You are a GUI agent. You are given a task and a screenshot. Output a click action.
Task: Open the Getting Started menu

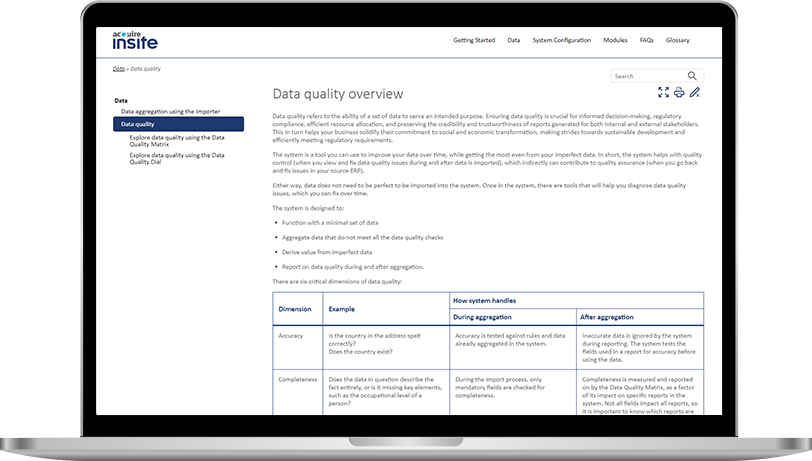point(474,40)
